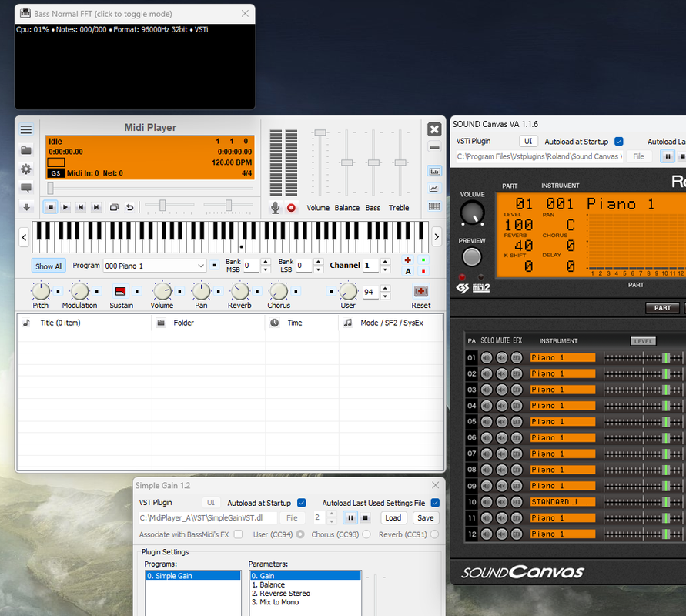This screenshot has width=686, height=616.
Task: Toggle Autoload at Startup in Simple Gain
Action: [x=302, y=503]
